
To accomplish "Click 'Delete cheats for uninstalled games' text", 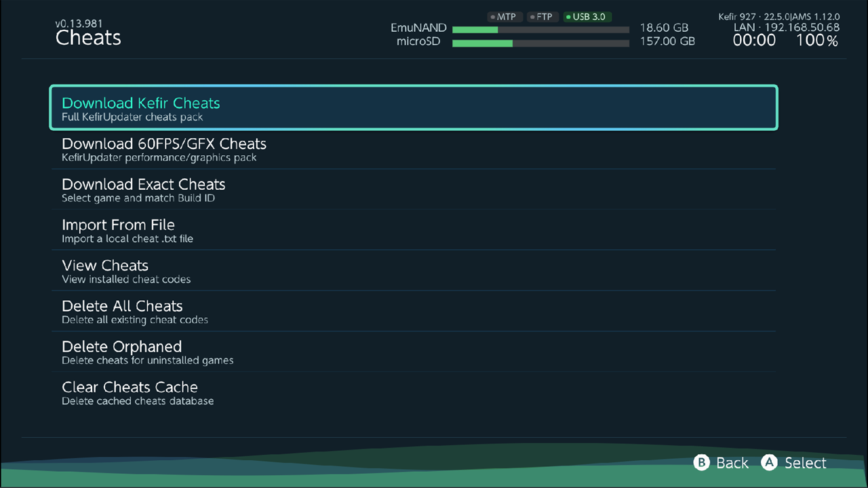I will tap(148, 361).
